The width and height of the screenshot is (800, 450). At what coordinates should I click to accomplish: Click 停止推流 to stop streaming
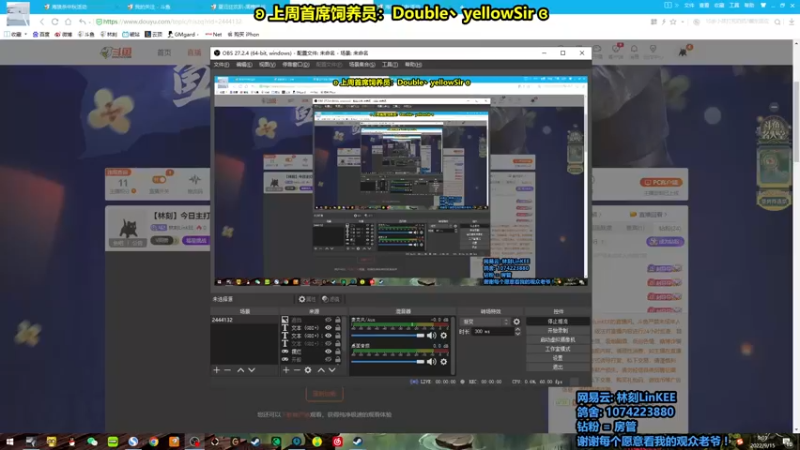pos(558,321)
